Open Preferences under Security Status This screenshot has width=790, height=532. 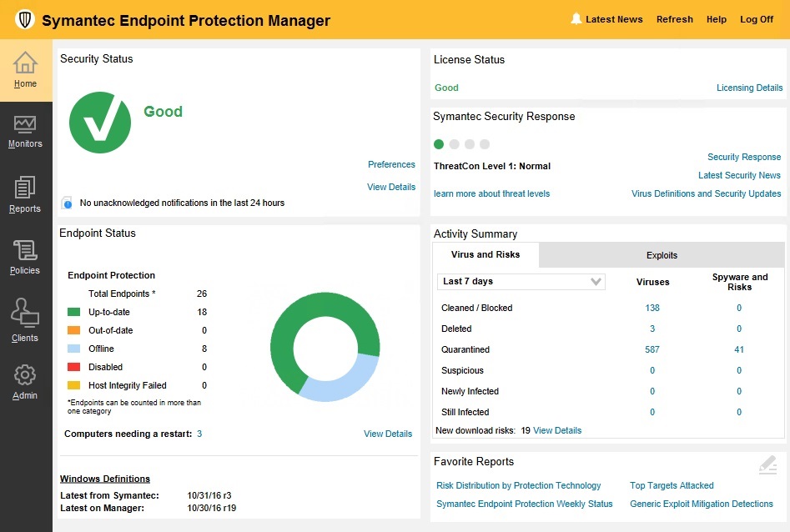[x=391, y=164]
